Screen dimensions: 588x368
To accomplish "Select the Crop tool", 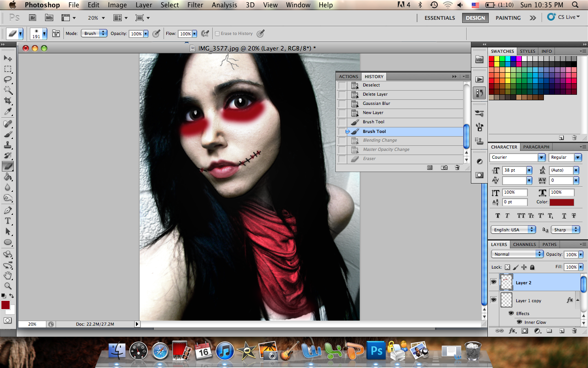I will 8,101.
